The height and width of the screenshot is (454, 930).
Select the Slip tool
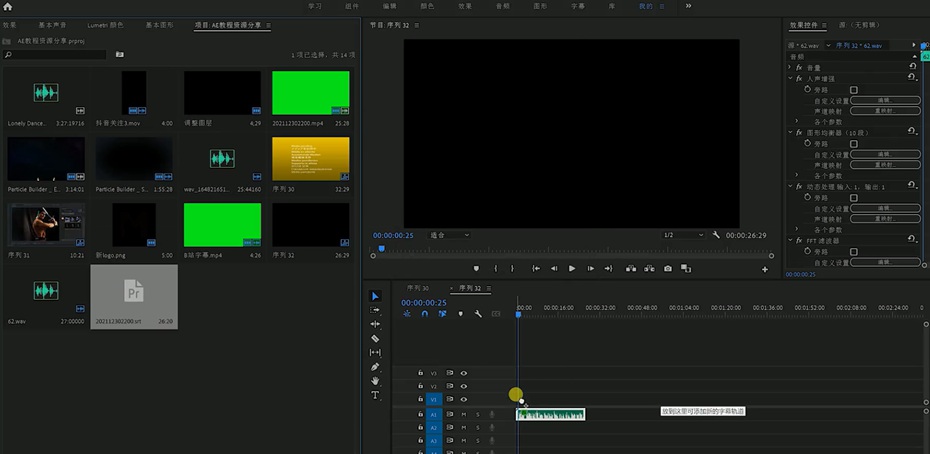(375, 353)
